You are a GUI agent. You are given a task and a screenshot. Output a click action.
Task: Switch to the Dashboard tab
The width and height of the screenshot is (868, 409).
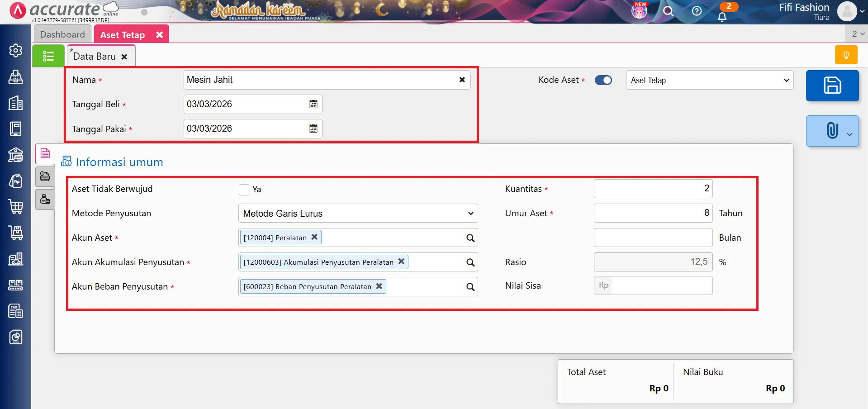pyautogui.click(x=62, y=34)
